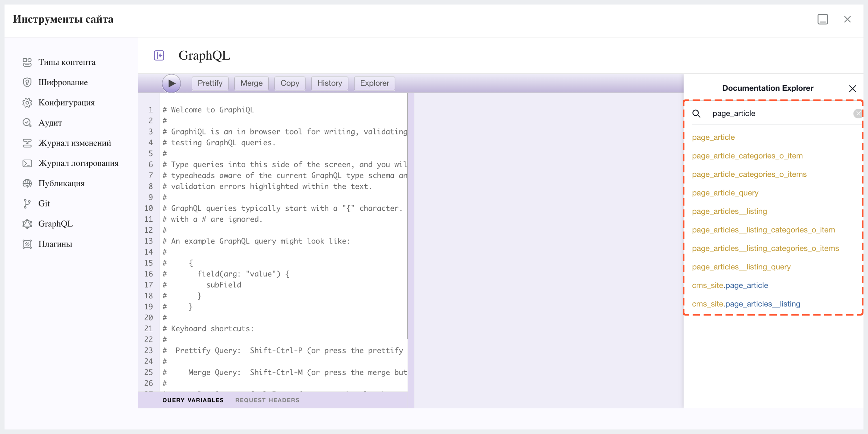Open Журнал логирования

(x=78, y=163)
